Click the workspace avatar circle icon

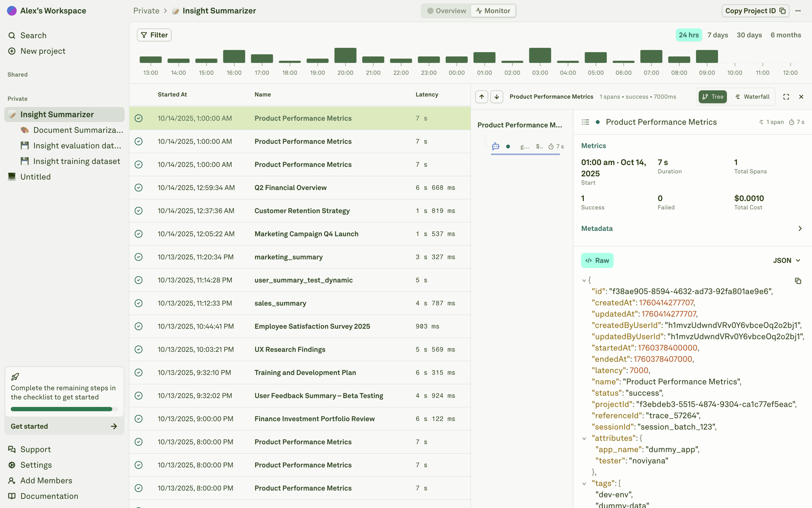coord(12,11)
